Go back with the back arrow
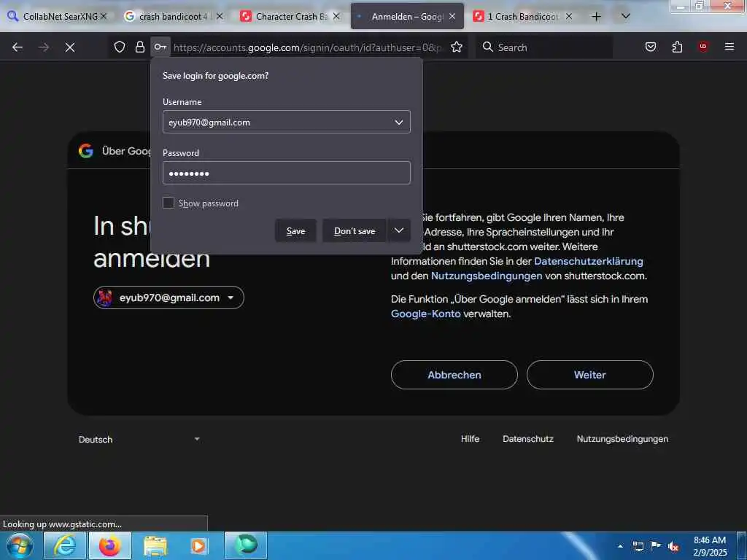747x560 pixels. (18, 47)
